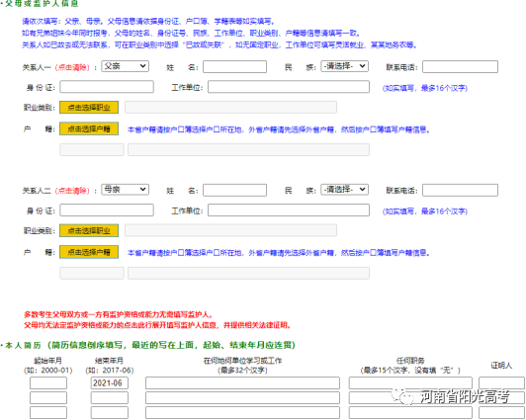Select the 结束年月 field showing 2021-06

(x=110, y=383)
